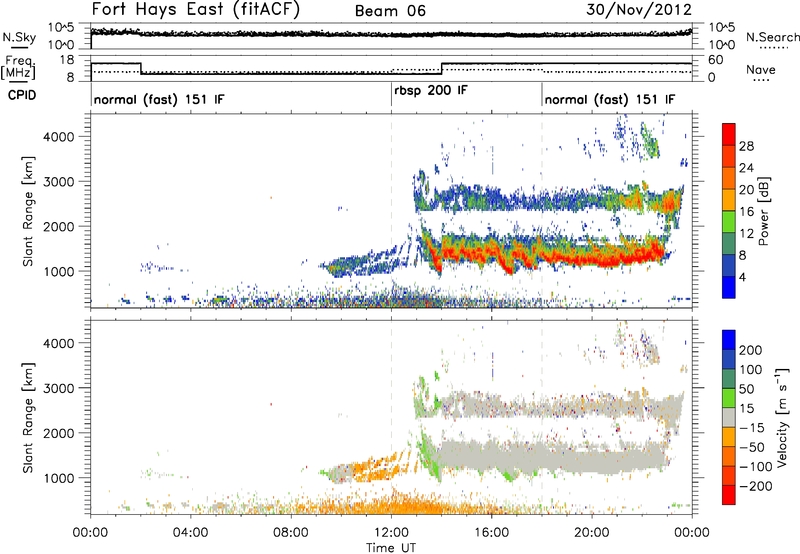Pick the red top segment of power colorbar

tap(729, 135)
